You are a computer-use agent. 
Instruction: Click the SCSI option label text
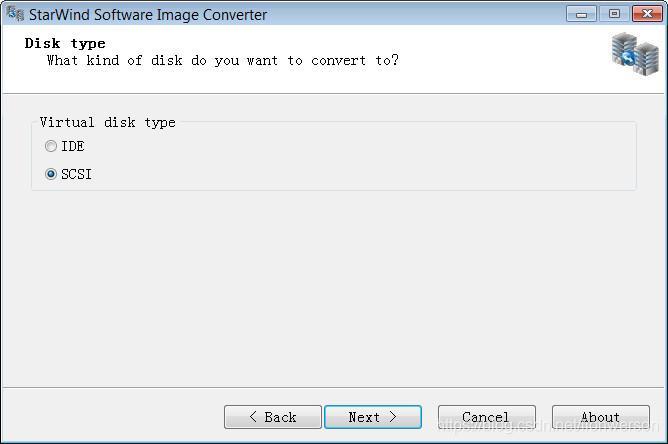click(x=76, y=174)
